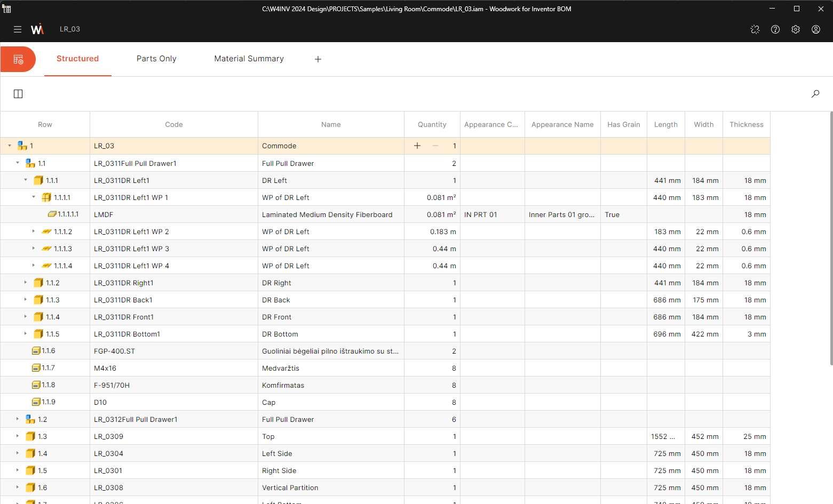The width and height of the screenshot is (833, 504).
Task: Open the hamburger menu
Action: tap(18, 29)
